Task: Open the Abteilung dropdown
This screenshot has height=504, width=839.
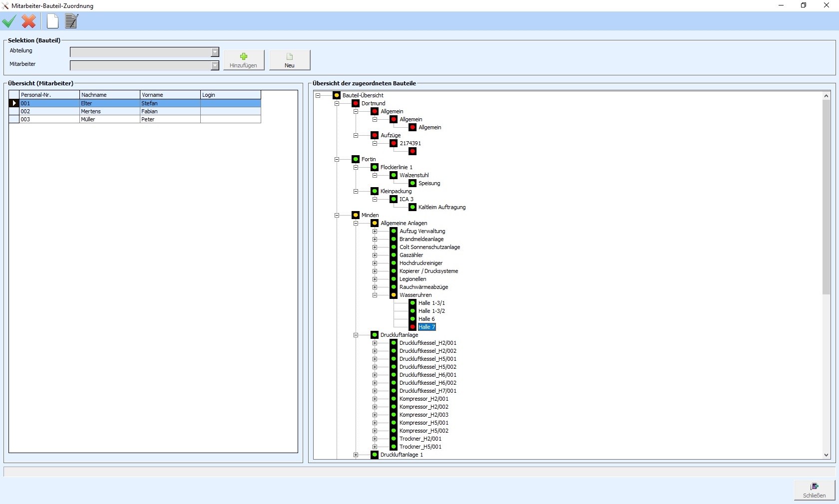Action: 215,52
